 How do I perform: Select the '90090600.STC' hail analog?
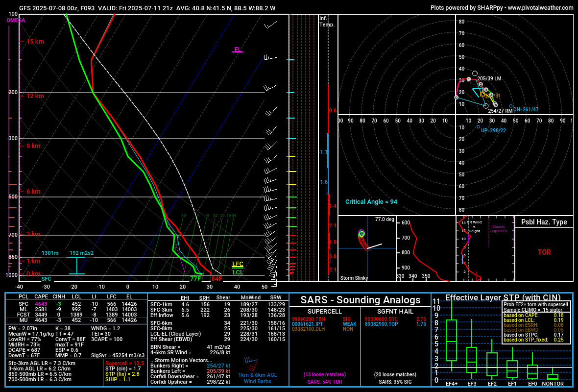click(381, 319)
